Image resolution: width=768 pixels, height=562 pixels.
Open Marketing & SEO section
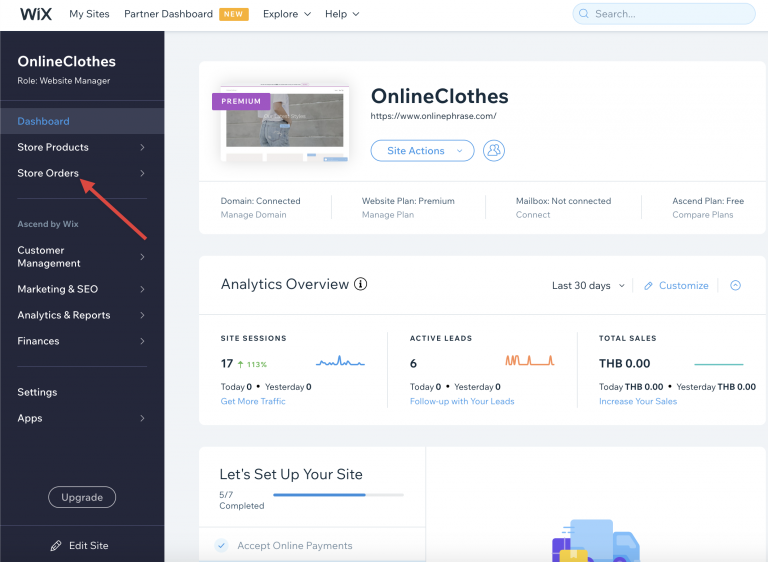click(x=58, y=289)
